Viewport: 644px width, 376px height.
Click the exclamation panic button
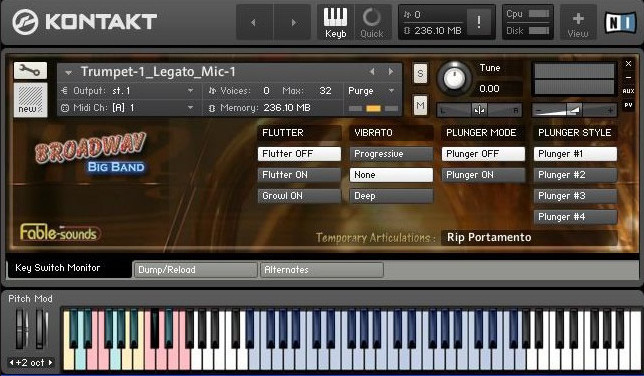click(479, 22)
